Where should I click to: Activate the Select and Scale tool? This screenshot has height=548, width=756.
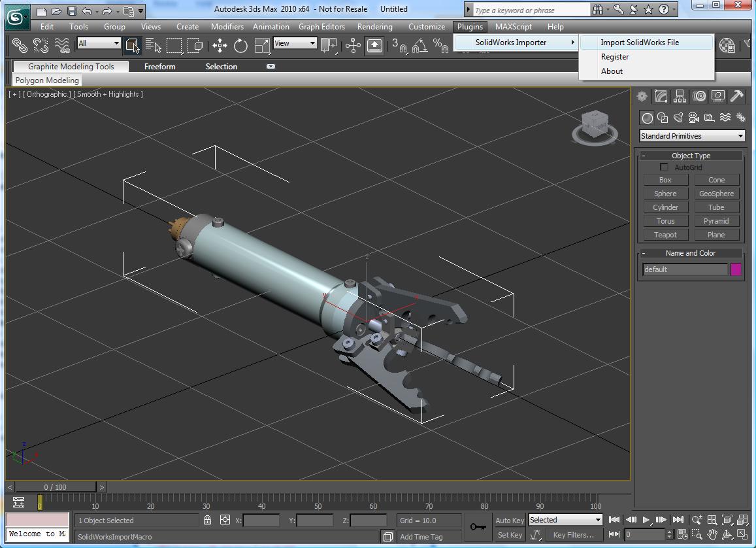click(x=262, y=46)
